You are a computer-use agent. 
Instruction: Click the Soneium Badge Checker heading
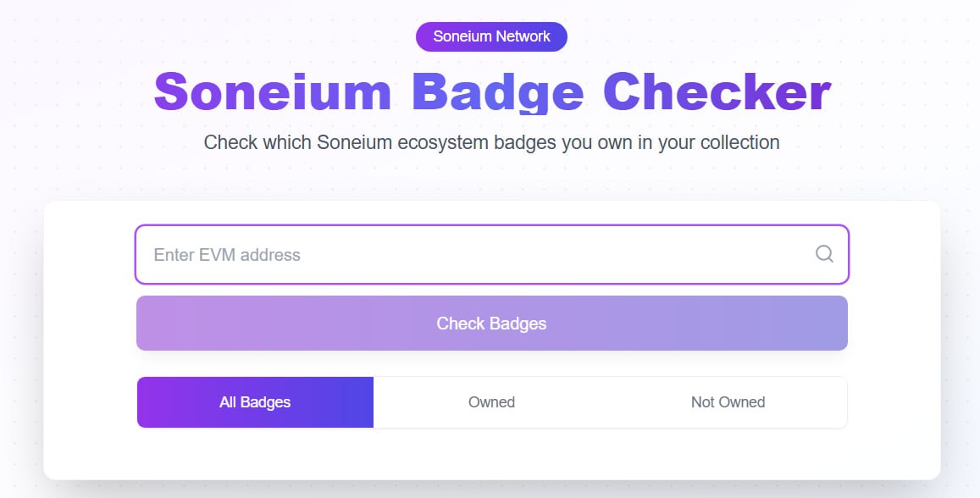(492, 91)
